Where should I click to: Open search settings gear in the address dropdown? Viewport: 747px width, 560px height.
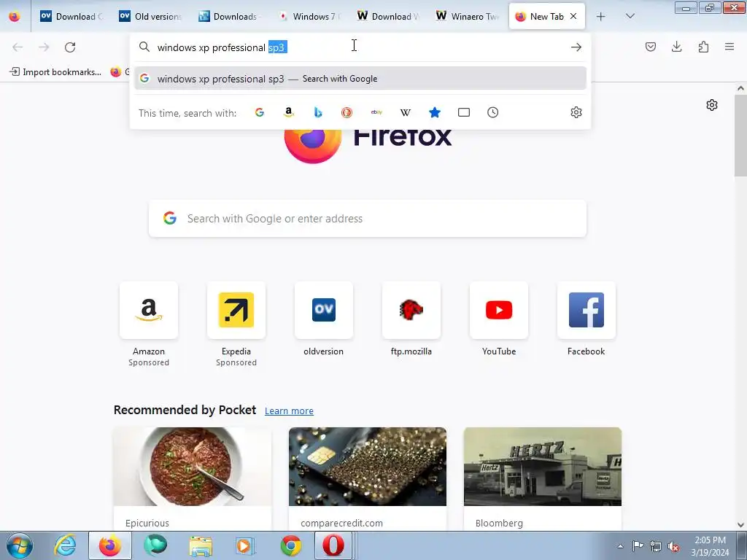[x=576, y=112]
